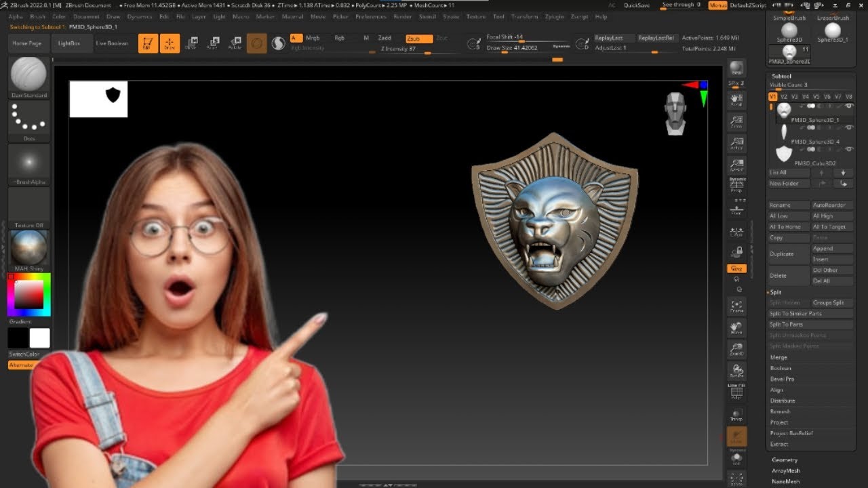
Task: Select the Zoom3D icon
Action: (736, 350)
